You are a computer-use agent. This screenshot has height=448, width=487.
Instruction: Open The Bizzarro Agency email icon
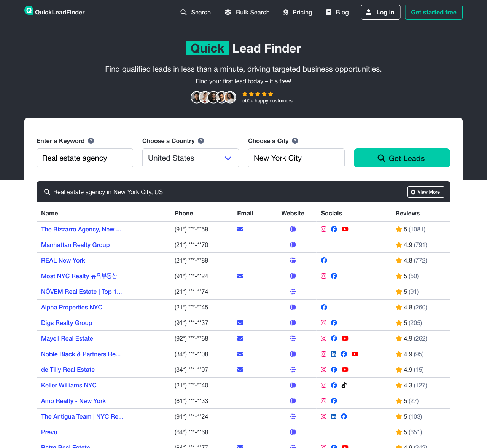(x=240, y=229)
